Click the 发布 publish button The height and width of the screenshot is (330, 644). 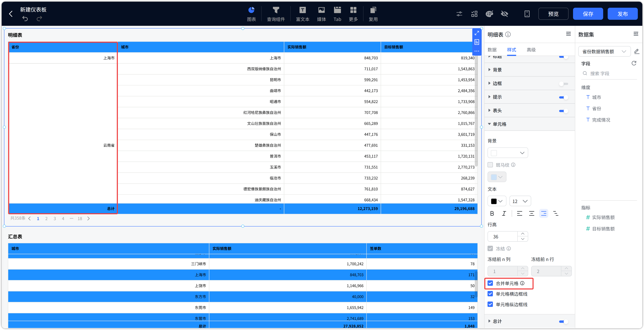(623, 14)
